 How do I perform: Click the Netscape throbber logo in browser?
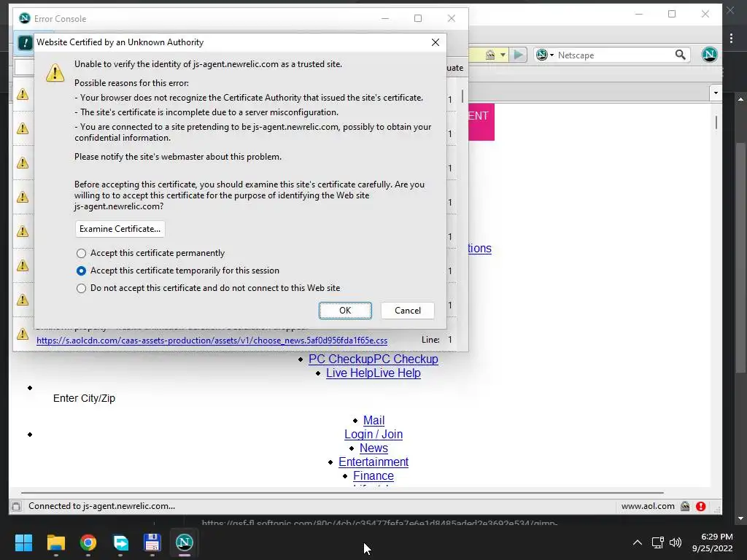coord(709,55)
